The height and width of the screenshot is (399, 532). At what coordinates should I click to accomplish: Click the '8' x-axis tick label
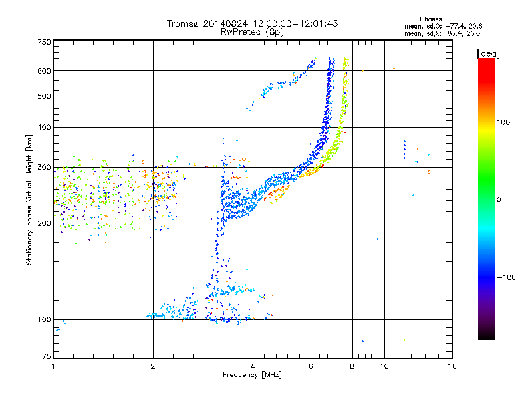pos(352,366)
